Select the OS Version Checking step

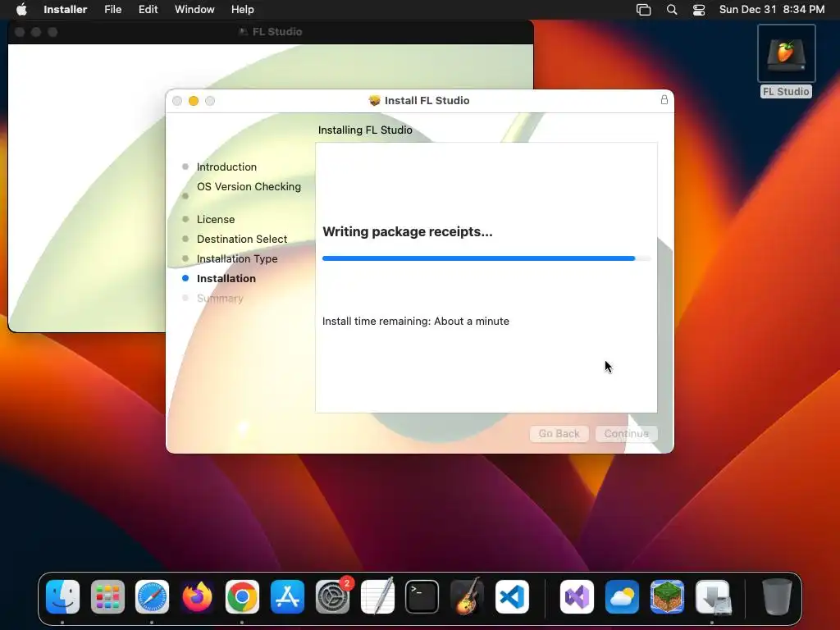tap(249, 186)
